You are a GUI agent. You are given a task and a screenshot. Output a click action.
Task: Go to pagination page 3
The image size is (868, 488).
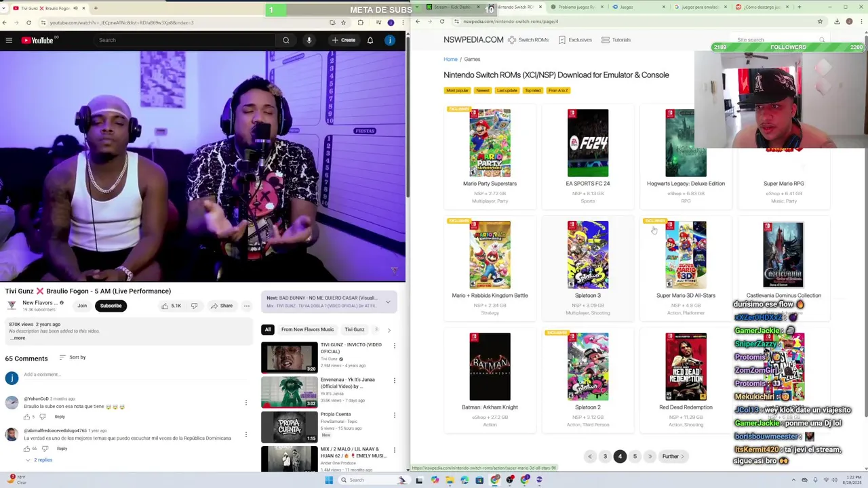click(x=605, y=457)
